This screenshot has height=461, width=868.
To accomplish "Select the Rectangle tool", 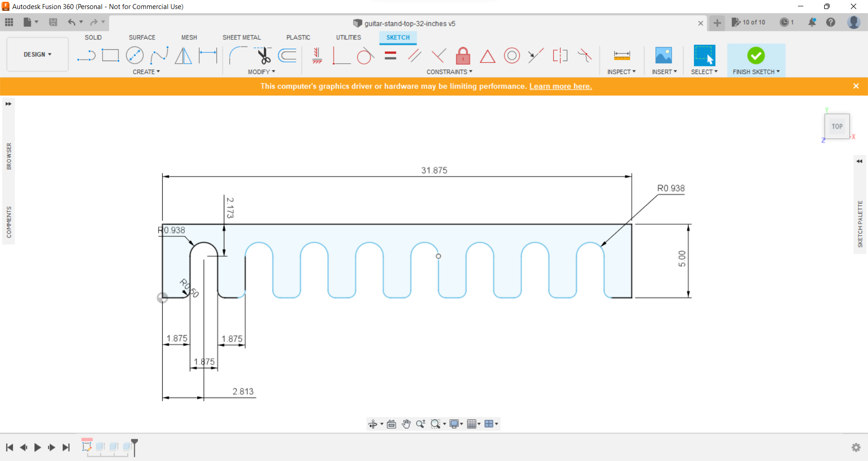I will coord(110,55).
